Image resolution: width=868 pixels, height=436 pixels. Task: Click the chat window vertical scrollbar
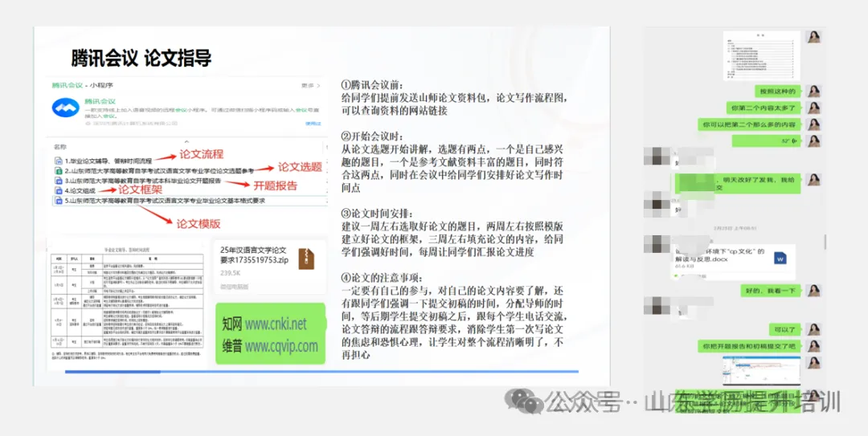[825, 242]
